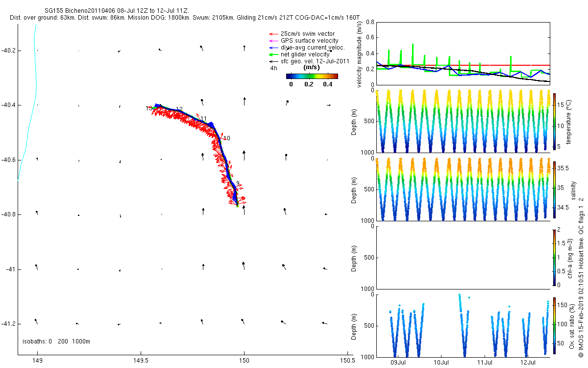Click the '(m/s)' label above the velocity color bar
Image resolution: width=588 pixels, height=368 pixels.
coord(312,67)
